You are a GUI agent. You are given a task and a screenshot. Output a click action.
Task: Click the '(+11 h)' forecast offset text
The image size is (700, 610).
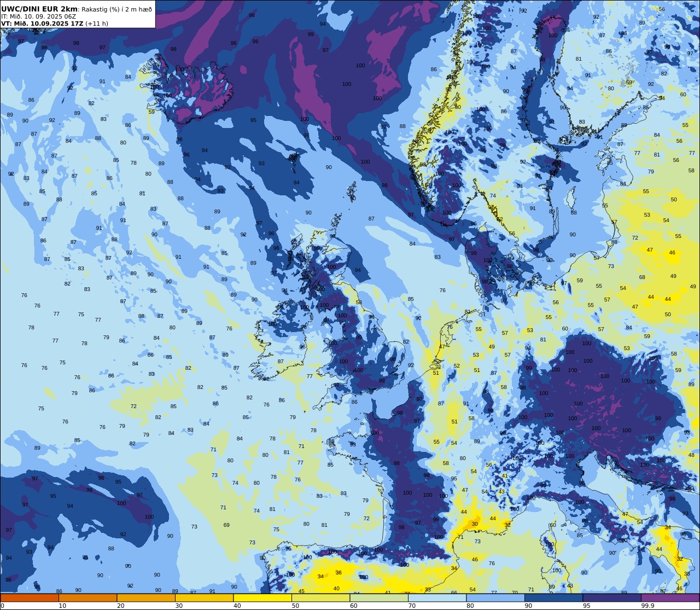point(97,24)
